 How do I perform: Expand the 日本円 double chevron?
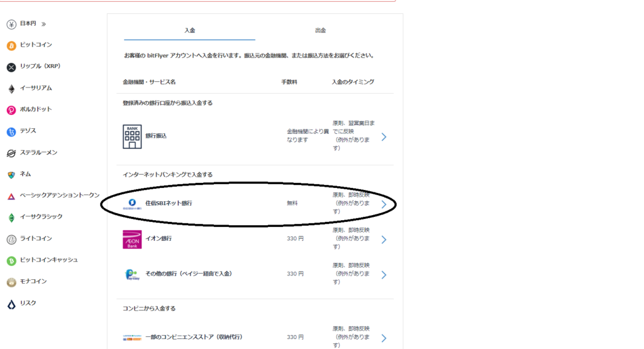44,24
